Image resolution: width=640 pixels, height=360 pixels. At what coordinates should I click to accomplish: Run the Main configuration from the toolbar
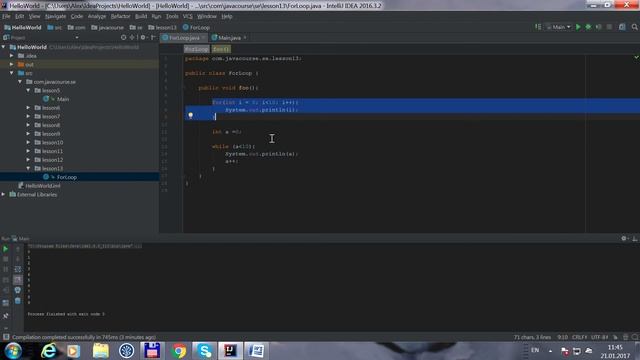click(x=578, y=27)
